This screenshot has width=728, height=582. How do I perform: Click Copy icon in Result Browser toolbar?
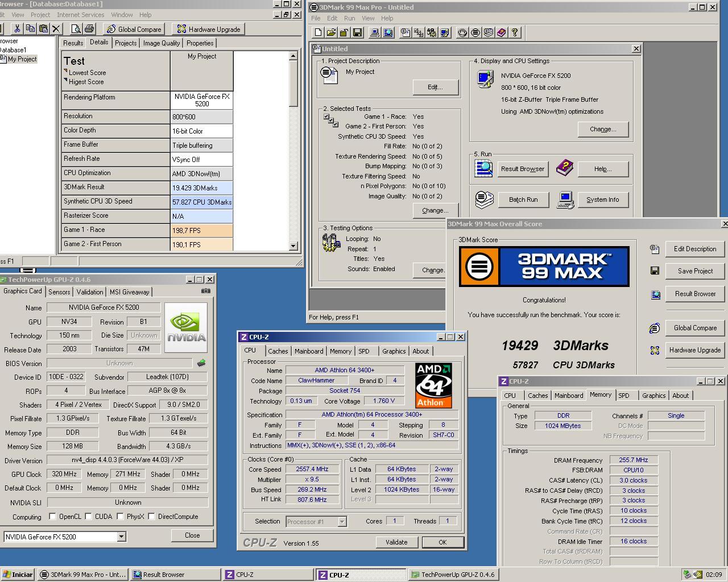30,29
